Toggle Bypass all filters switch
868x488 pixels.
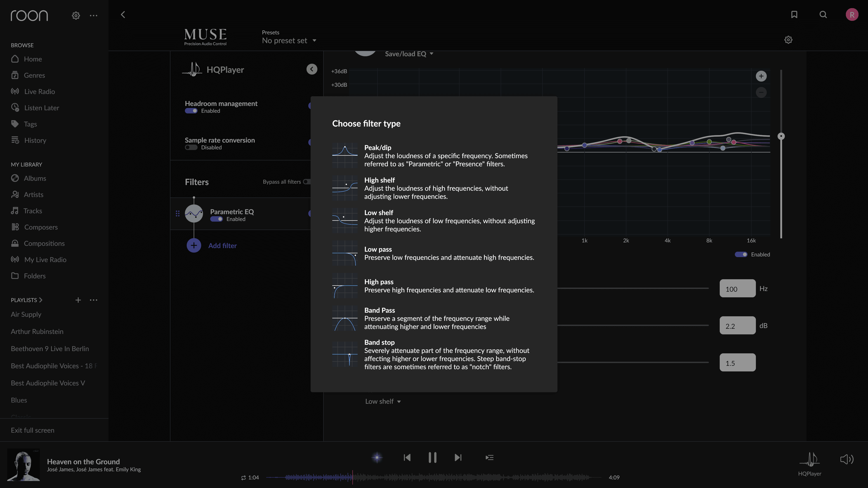tap(307, 182)
